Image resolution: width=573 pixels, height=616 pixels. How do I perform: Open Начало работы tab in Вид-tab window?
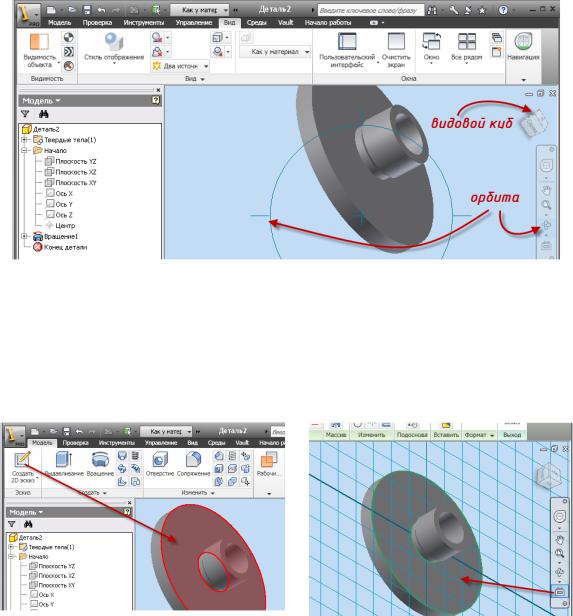point(328,23)
